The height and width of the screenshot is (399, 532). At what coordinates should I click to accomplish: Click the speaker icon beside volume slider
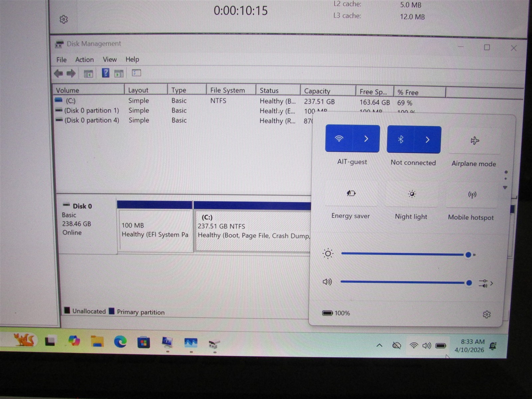coord(327,282)
